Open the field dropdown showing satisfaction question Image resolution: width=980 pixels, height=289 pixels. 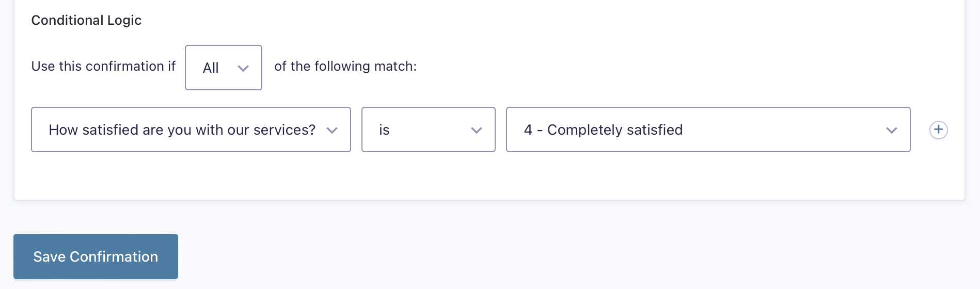tap(191, 130)
